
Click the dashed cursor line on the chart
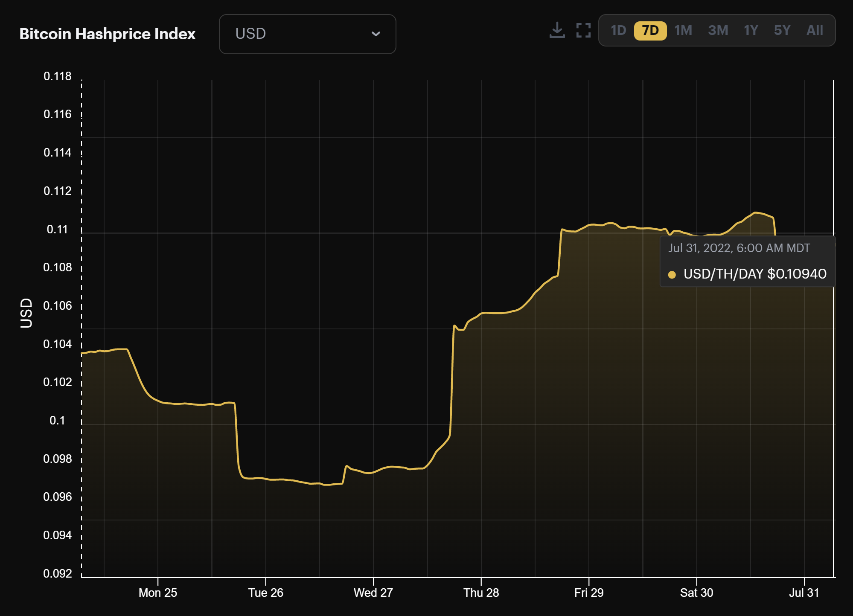tap(82, 320)
